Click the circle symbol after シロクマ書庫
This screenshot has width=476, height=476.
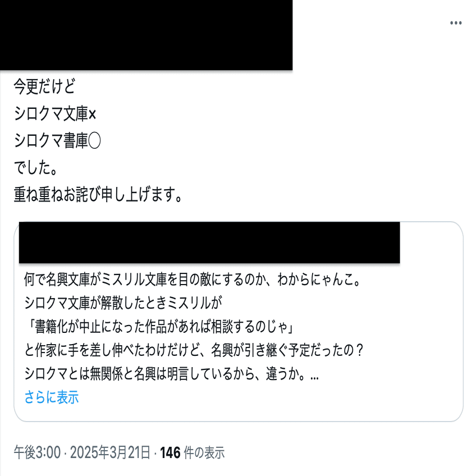click(x=94, y=141)
